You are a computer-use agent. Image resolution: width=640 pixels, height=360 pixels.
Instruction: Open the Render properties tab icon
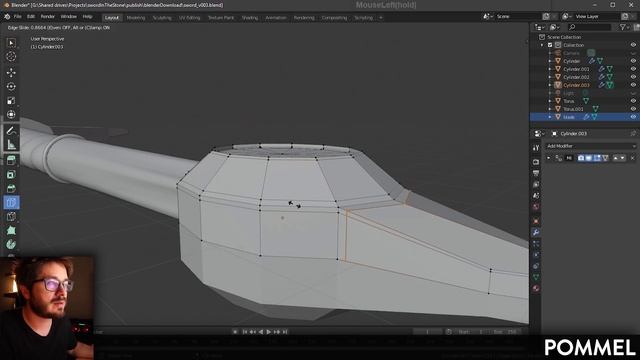click(x=536, y=162)
